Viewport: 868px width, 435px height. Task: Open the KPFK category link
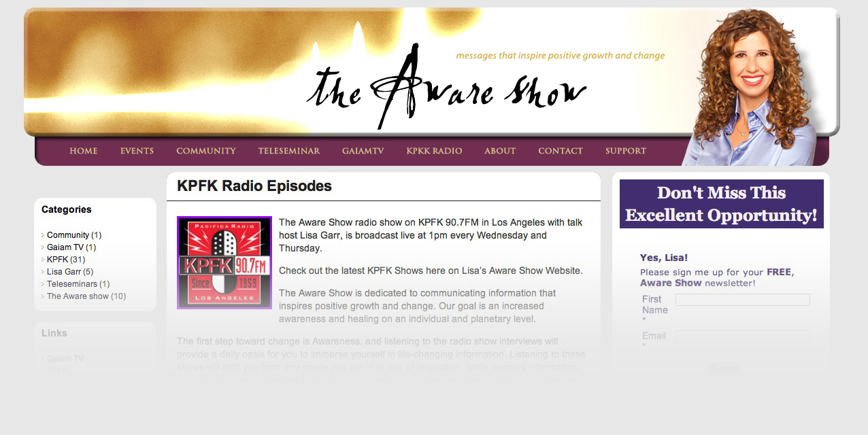click(57, 260)
